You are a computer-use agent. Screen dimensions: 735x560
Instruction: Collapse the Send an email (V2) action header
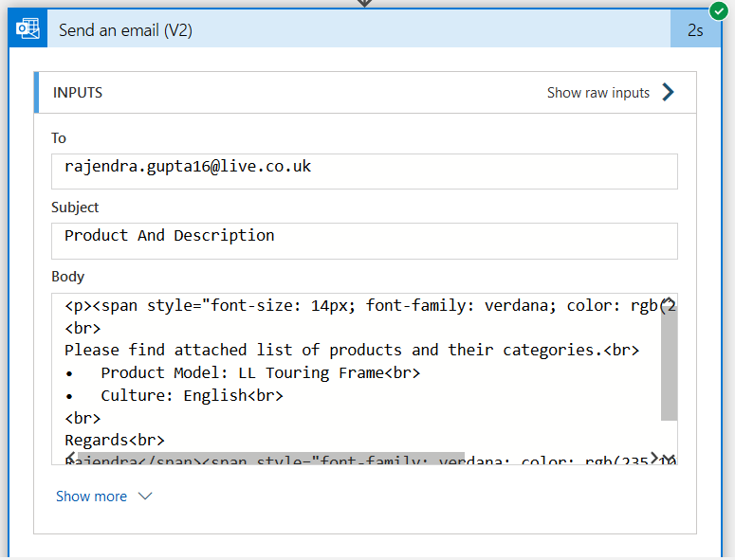pos(341,29)
